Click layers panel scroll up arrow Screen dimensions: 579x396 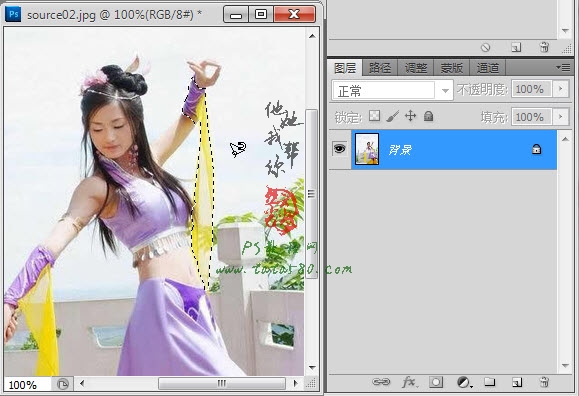[565, 139]
